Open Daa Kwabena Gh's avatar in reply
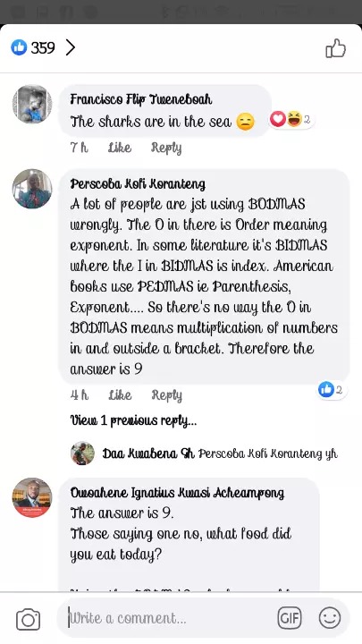 pos(82,453)
